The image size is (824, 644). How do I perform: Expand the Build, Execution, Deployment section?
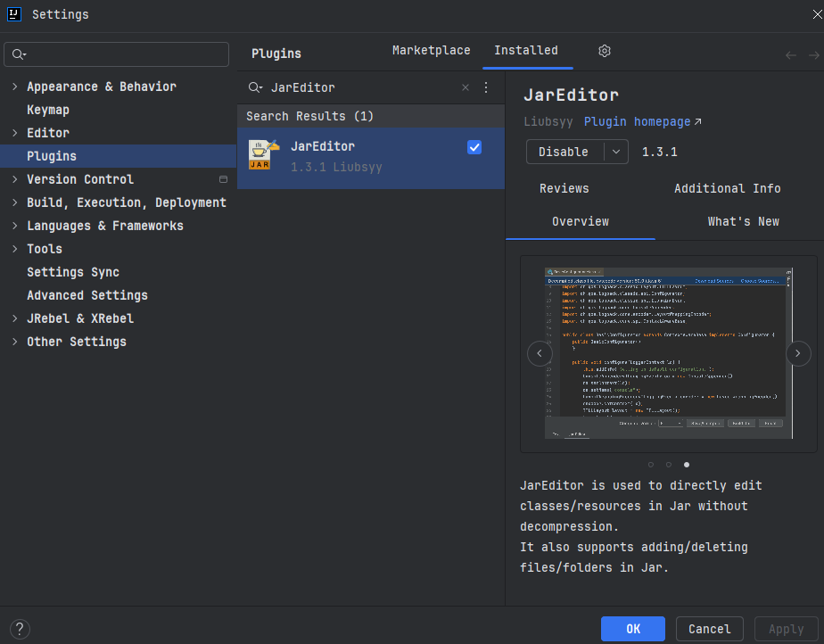pyautogui.click(x=14, y=202)
